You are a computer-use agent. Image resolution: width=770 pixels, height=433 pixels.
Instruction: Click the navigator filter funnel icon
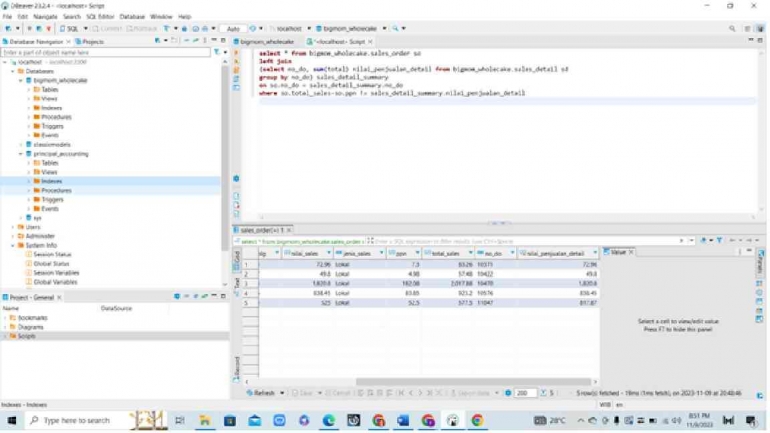point(217,52)
